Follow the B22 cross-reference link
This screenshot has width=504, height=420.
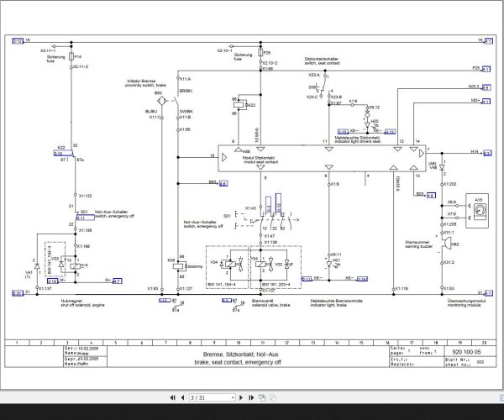point(432,196)
